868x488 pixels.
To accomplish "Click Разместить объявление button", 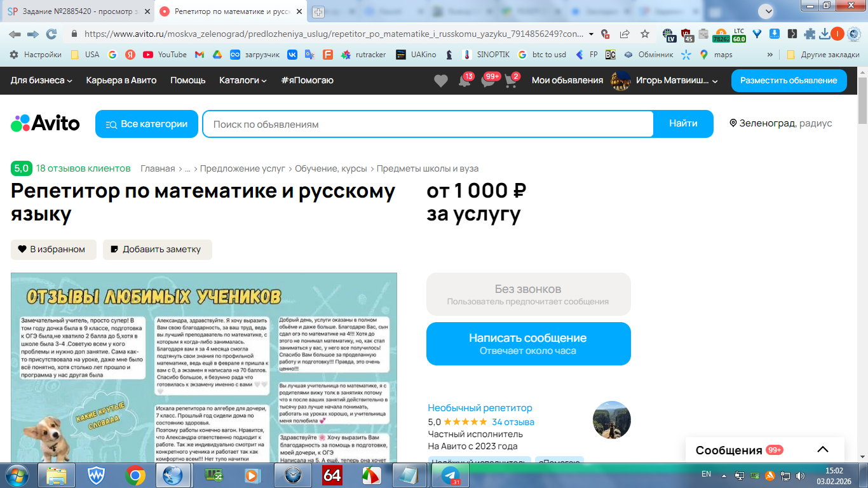I will click(789, 81).
